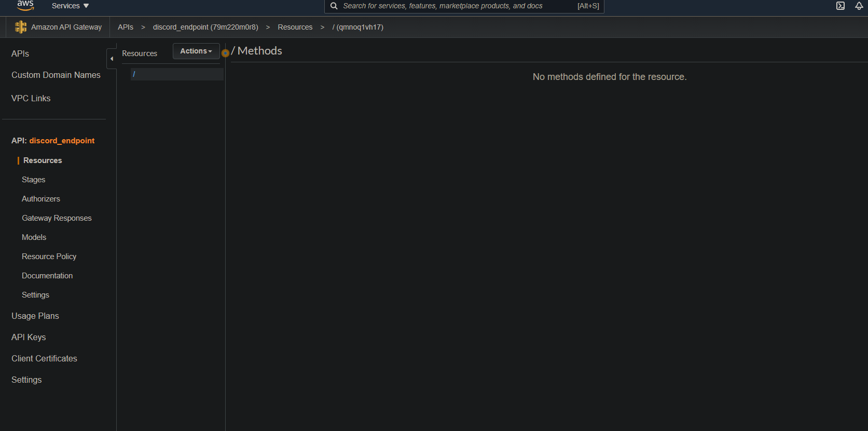Open API Keys page
Viewport: 868px width, 431px height.
tap(29, 337)
